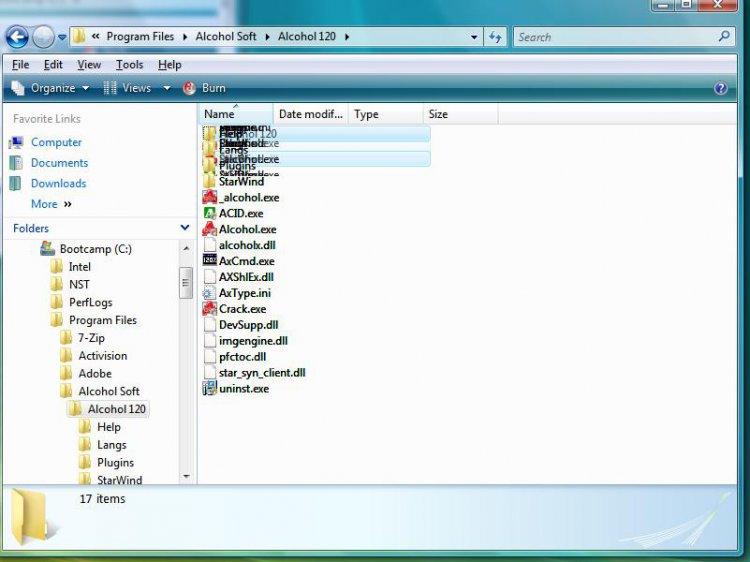This screenshot has height=562, width=750.
Task: Sort by Date modified column header
Action: click(x=311, y=114)
